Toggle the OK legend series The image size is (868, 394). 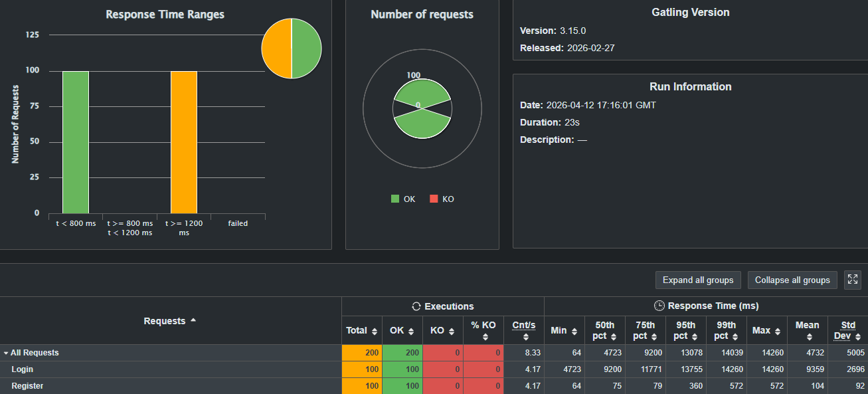[403, 199]
